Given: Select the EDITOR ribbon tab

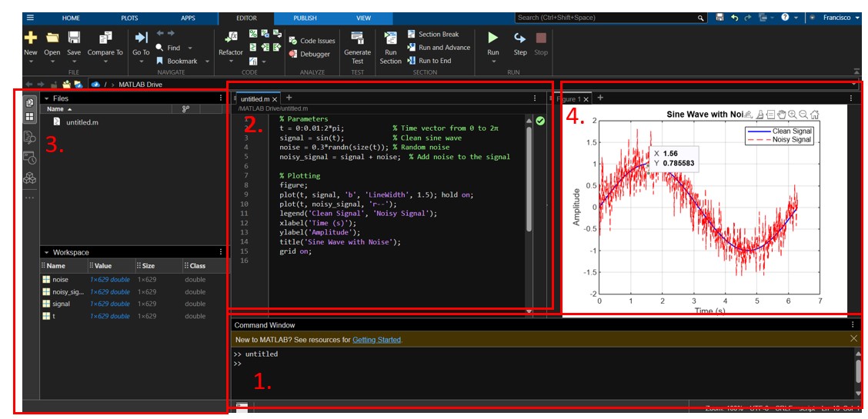Looking at the screenshot, I should [x=246, y=18].
